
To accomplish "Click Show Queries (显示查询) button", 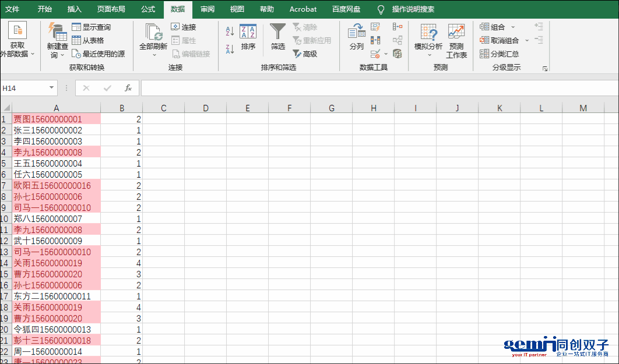I will [91, 27].
